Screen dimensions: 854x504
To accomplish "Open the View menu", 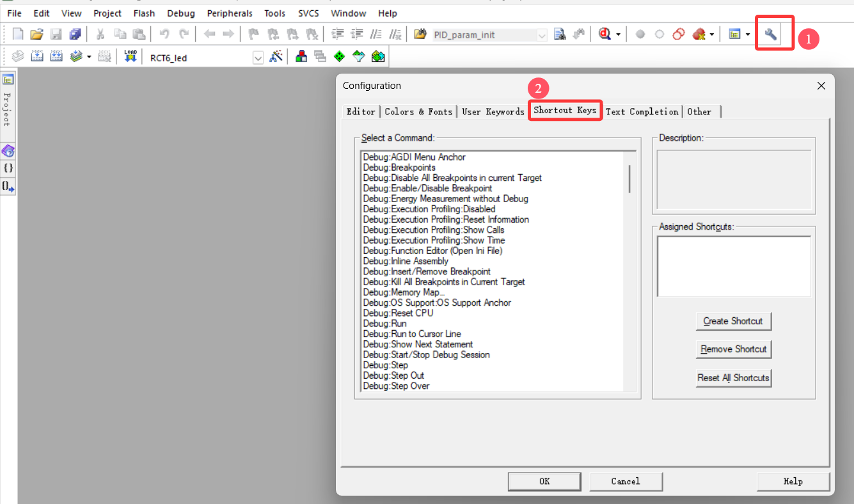I will point(72,13).
